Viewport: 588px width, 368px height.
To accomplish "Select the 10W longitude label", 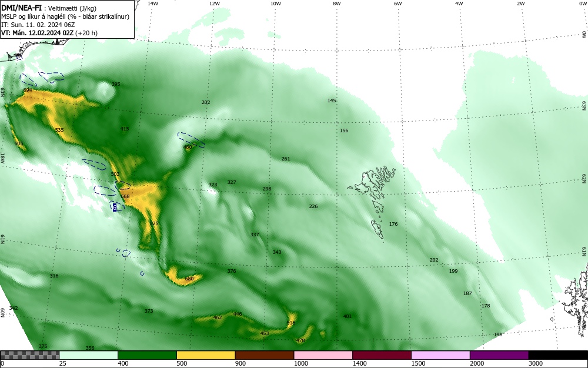I will pyautogui.click(x=276, y=4).
